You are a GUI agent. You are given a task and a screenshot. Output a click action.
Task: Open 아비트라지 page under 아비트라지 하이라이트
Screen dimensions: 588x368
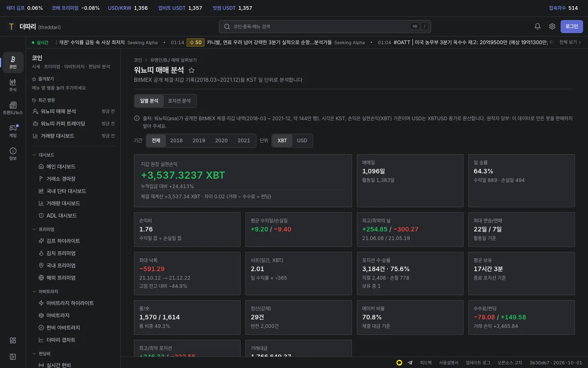(73, 315)
